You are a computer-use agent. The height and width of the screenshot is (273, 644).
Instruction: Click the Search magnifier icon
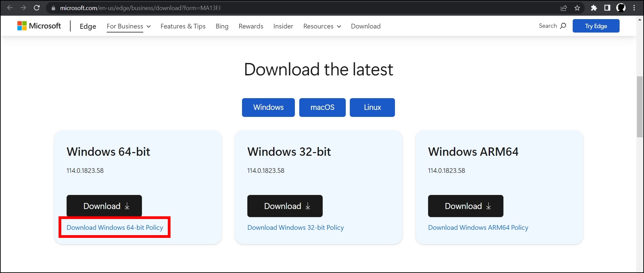coord(563,26)
